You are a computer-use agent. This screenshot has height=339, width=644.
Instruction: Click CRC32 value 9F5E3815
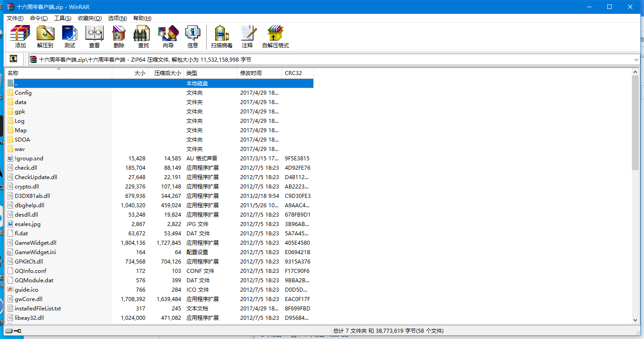click(297, 159)
